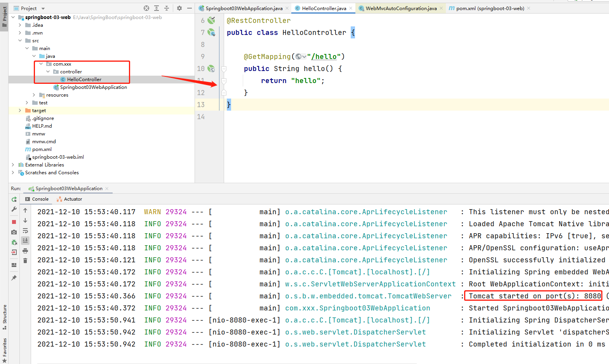This screenshot has width=609, height=364.
Task: Click the Exit icon in the Run toolbar
Action: [14, 252]
